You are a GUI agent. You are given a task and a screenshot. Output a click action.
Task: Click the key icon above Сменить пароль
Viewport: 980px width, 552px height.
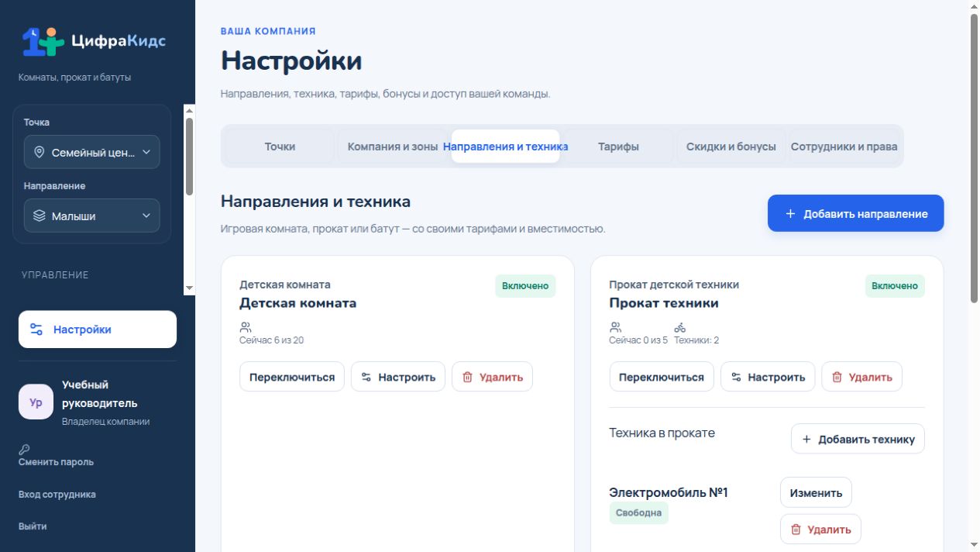[24, 449]
